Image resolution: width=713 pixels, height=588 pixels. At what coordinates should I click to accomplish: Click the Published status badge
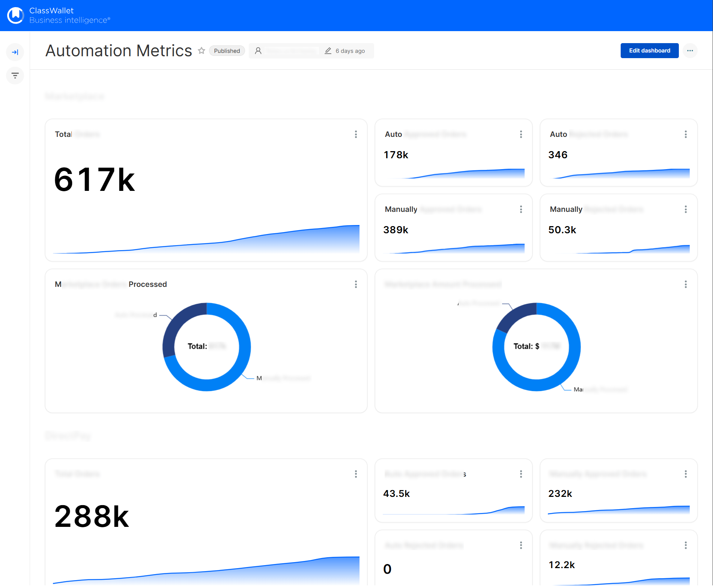(x=227, y=51)
